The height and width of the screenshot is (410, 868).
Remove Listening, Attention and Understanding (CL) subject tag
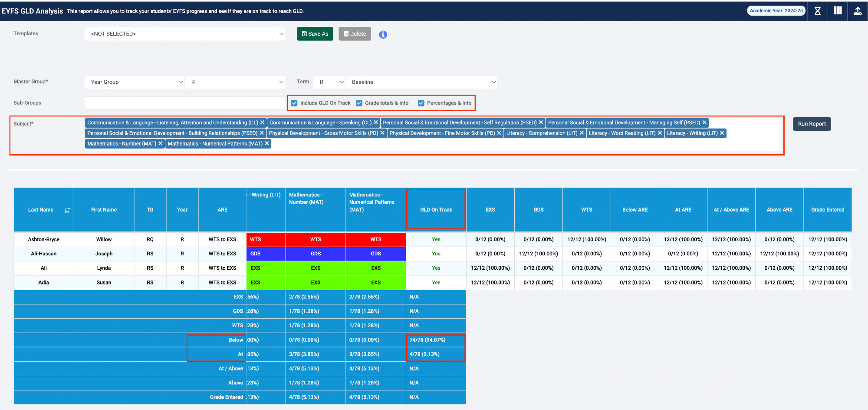pyautogui.click(x=262, y=122)
